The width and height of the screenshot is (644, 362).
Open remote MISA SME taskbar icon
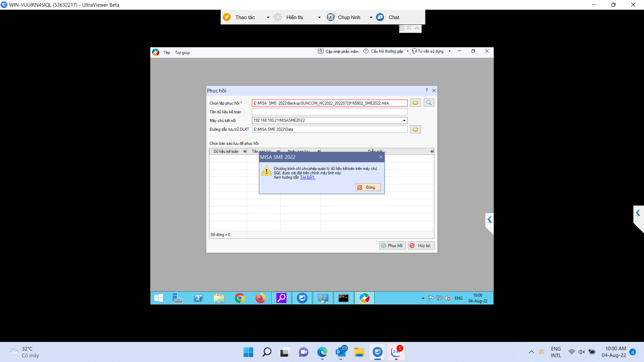click(364, 298)
